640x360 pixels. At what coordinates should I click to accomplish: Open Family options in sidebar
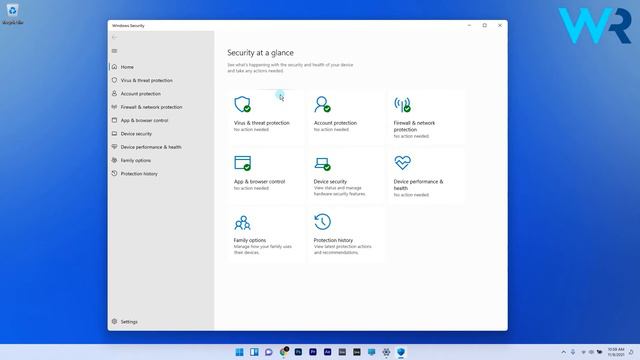[x=136, y=160]
